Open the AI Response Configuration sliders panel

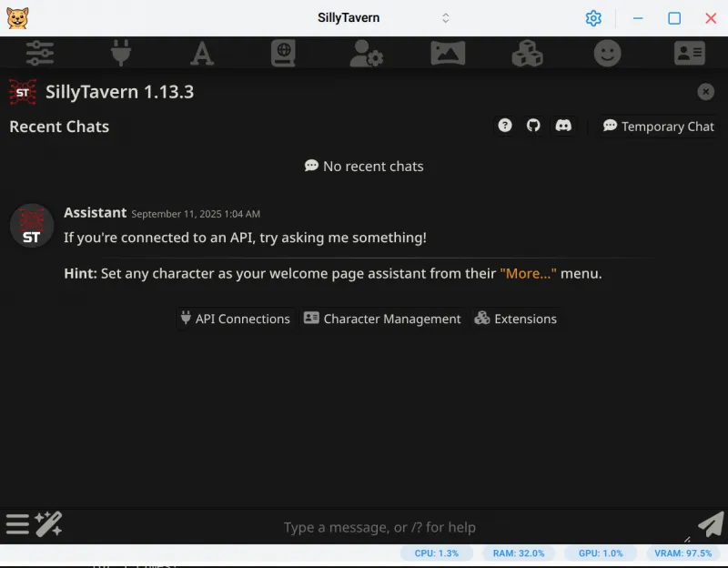click(40, 54)
